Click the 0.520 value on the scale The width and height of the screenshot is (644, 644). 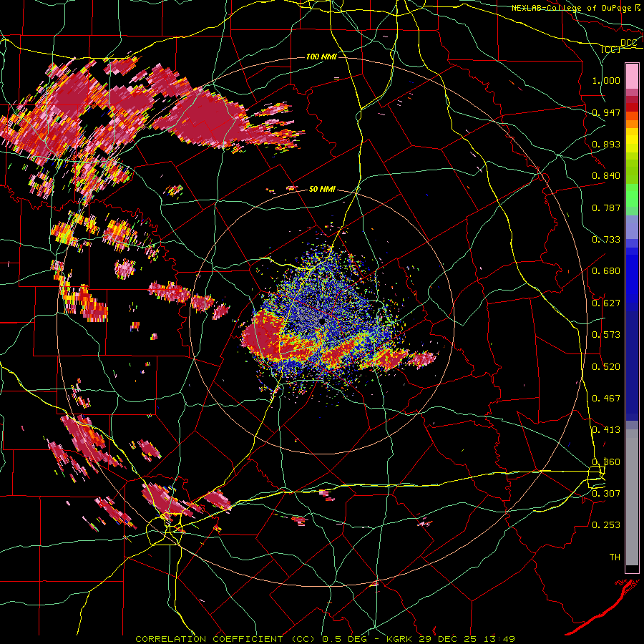606,367
